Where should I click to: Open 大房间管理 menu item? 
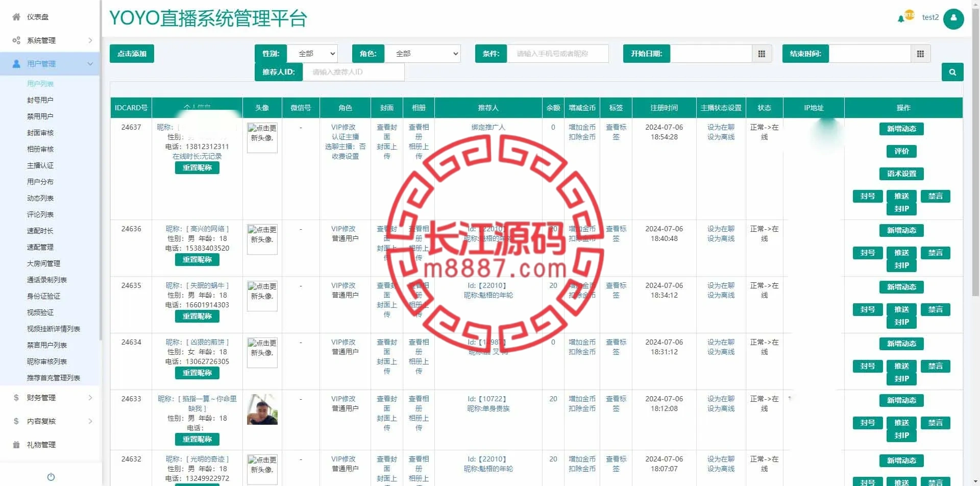(43, 263)
